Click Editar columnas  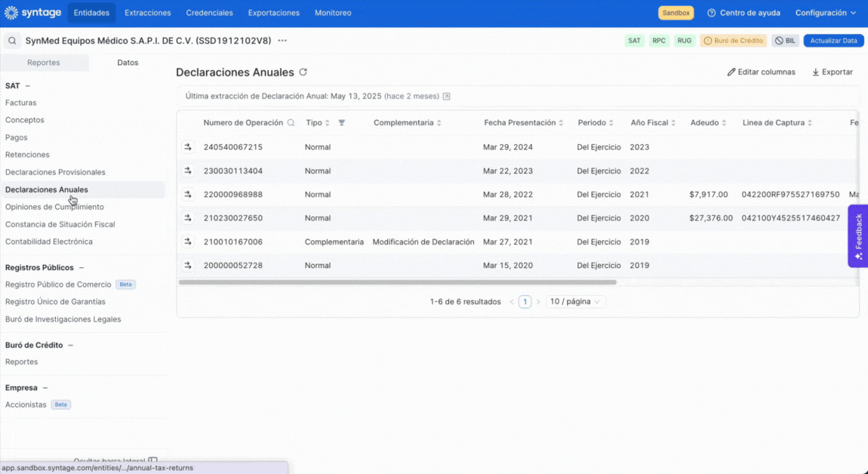click(761, 72)
